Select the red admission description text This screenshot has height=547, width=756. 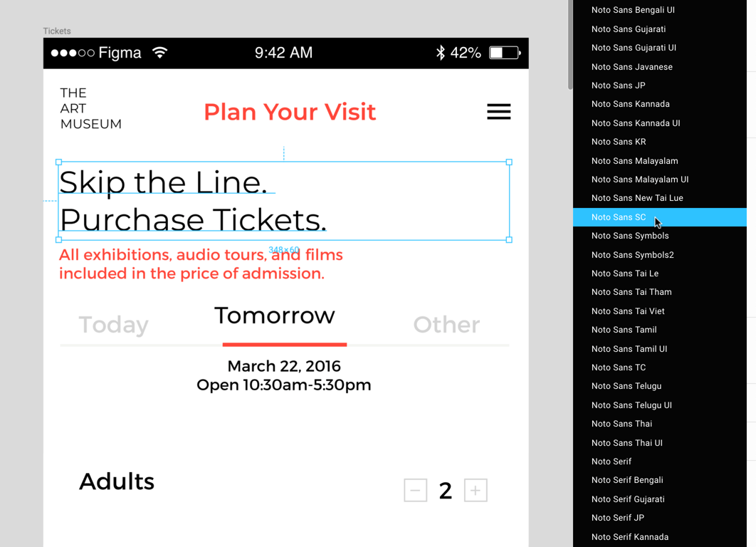[x=201, y=264]
